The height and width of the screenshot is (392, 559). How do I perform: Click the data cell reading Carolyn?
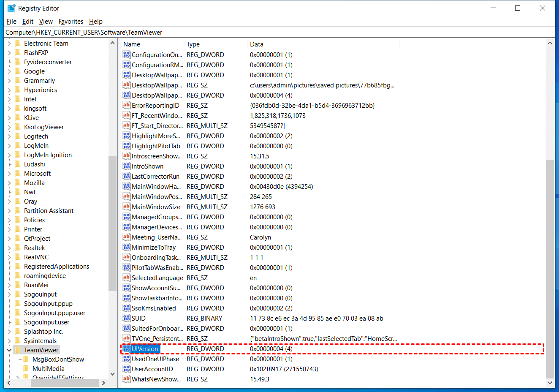coord(261,237)
